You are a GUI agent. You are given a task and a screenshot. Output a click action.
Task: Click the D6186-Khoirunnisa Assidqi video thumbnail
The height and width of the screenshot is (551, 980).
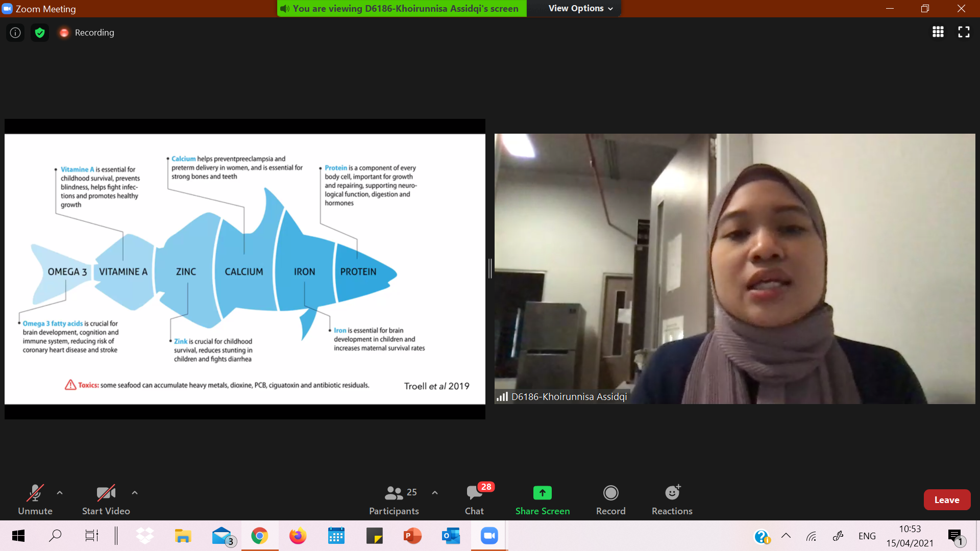(x=734, y=268)
